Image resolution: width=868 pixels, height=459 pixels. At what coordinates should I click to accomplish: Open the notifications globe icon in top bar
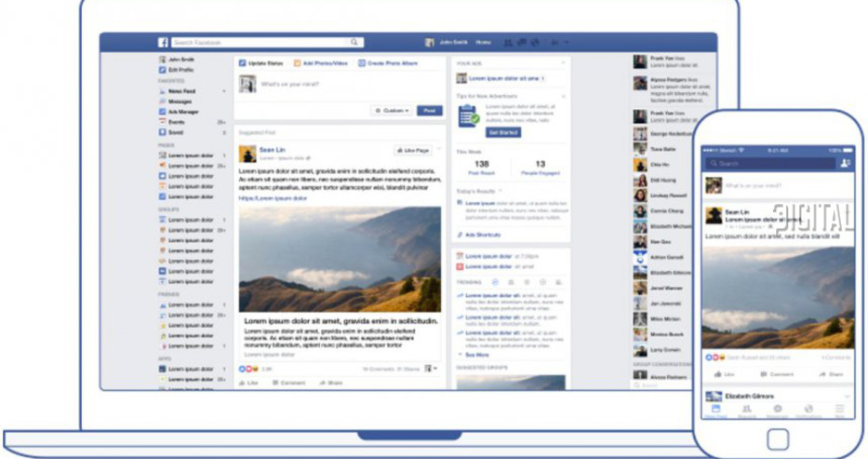[535, 43]
